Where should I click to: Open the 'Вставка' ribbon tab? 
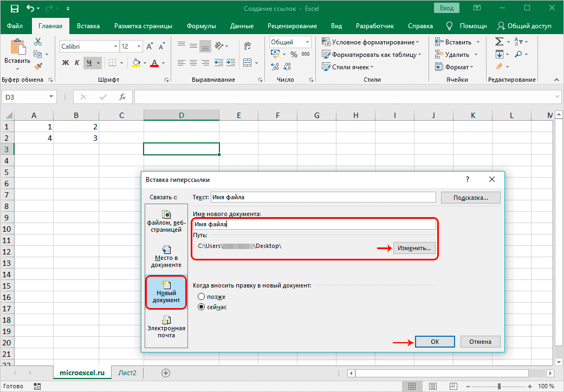(x=88, y=26)
